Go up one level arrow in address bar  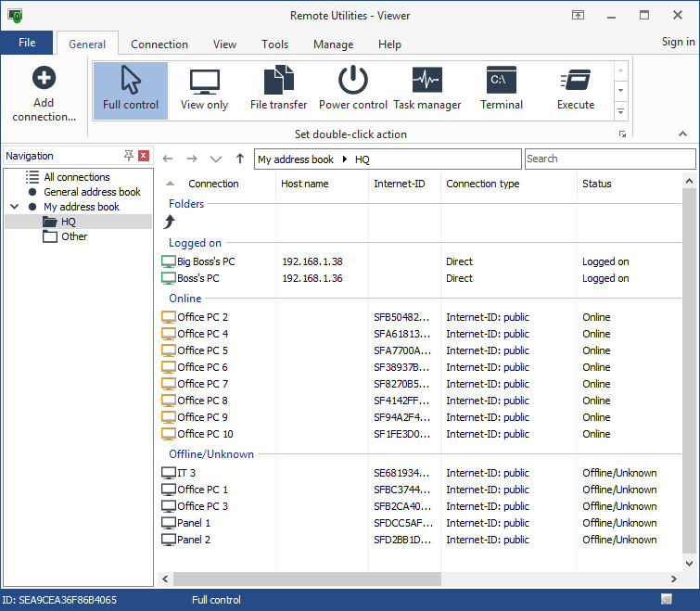[x=240, y=159]
